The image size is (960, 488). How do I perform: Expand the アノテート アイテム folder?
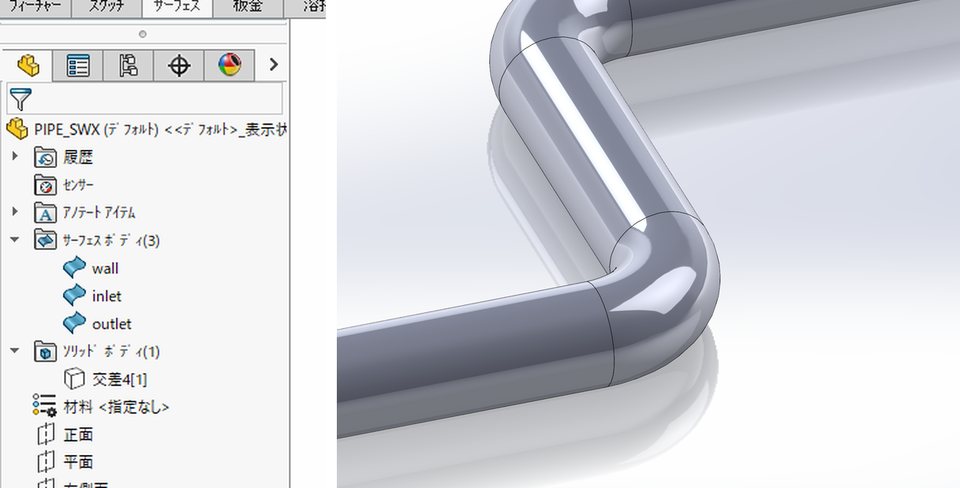point(15,211)
